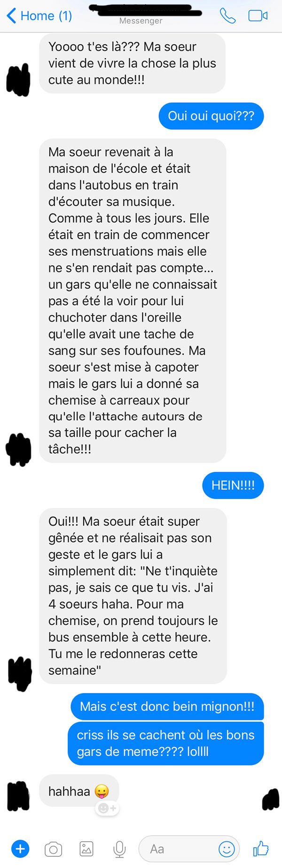This screenshot has width=282, height=868.
Task: Select the "Oui oui quoi???" message bubble
Action: 211,116
